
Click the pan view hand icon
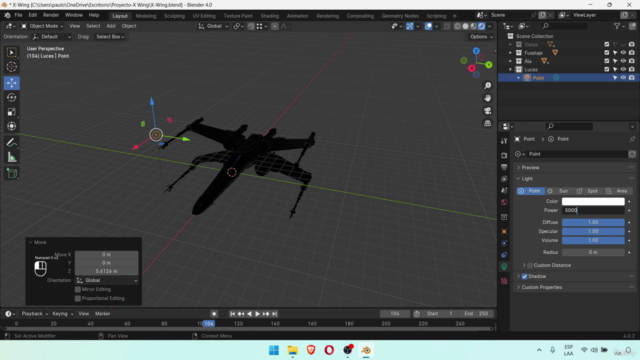487,98
